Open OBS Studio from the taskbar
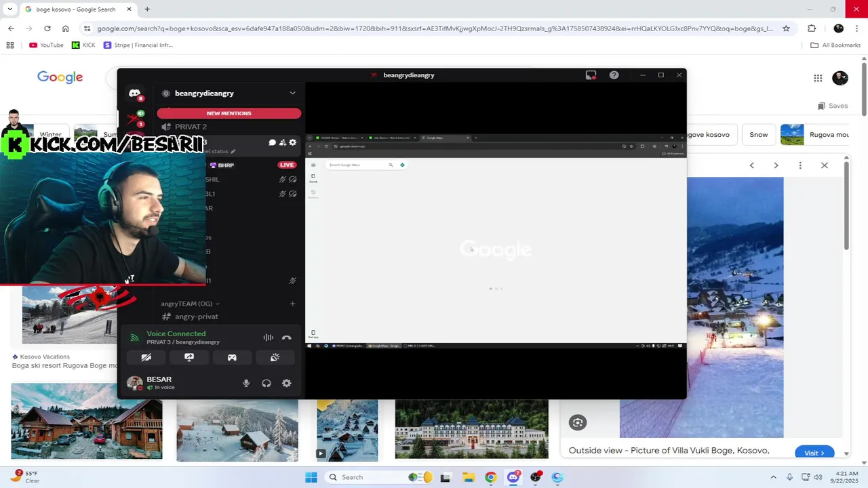The height and width of the screenshot is (488, 868). [536, 477]
